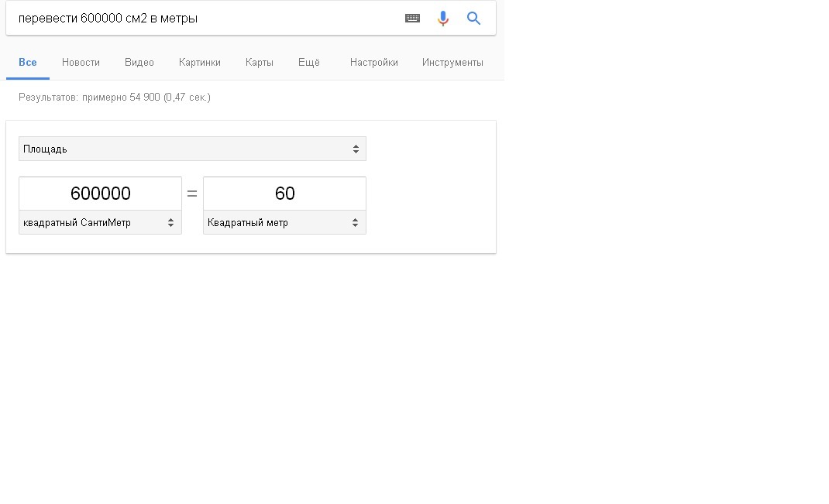Viewport: 829px width, 504px height.
Task: Open the Новости tab
Action: 81,63
